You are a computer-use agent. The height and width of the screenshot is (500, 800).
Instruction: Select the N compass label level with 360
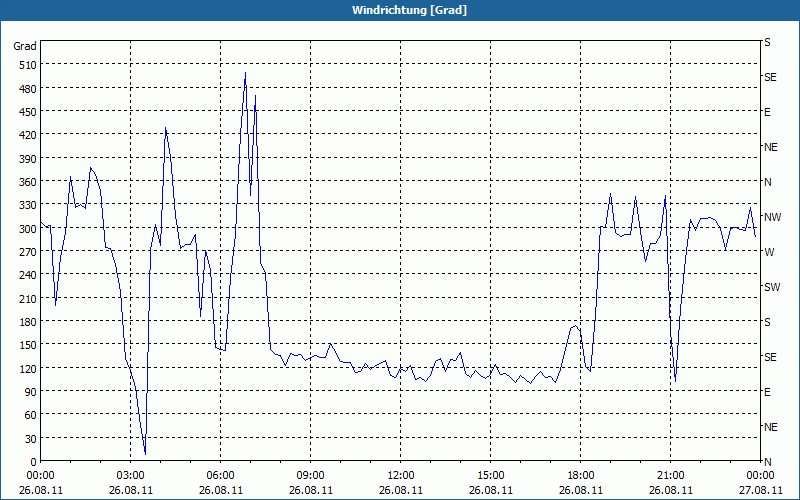coord(767,182)
